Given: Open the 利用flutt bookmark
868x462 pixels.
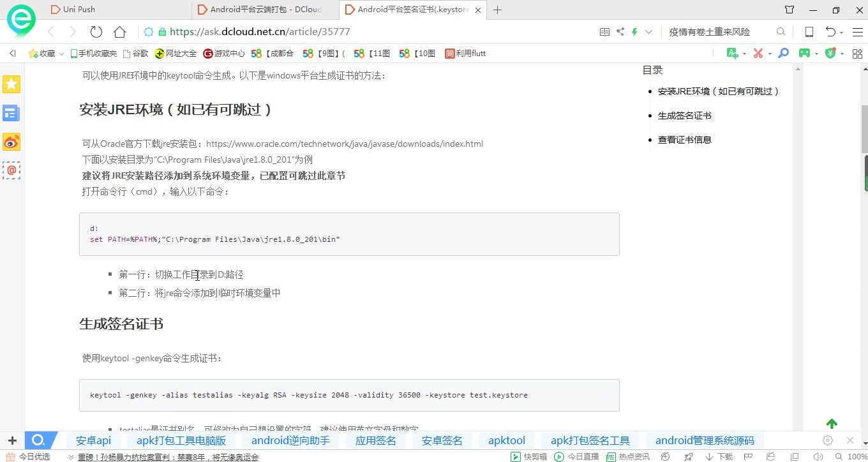Looking at the screenshot, I should click(x=466, y=54).
